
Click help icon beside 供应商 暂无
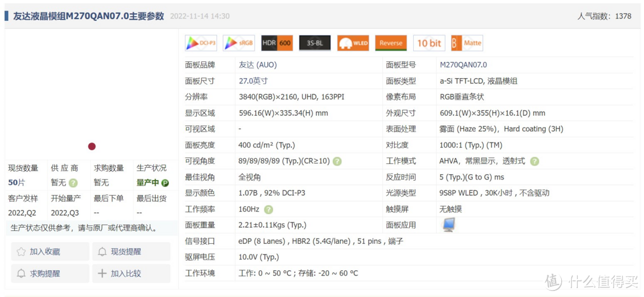click(73, 183)
